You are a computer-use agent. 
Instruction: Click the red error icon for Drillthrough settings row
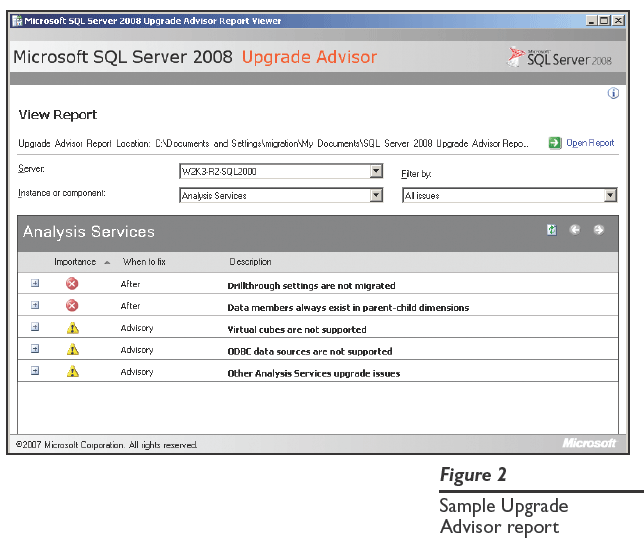point(72,284)
